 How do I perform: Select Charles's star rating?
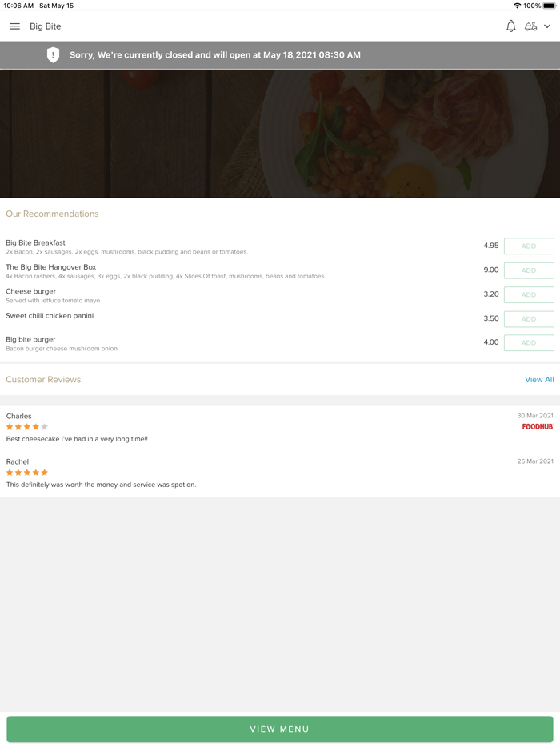point(27,427)
